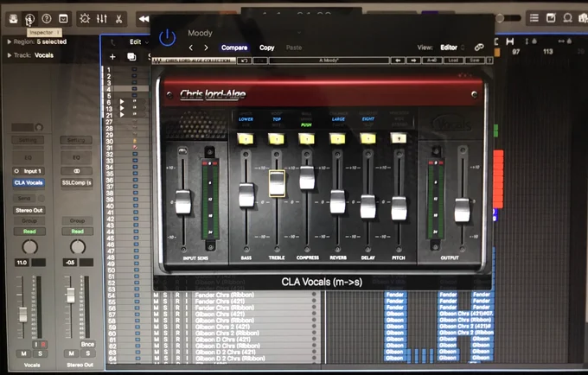The height and width of the screenshot is (375, 588).
Task: Click the Vocals strip pan knob
Action: [30, 247]
